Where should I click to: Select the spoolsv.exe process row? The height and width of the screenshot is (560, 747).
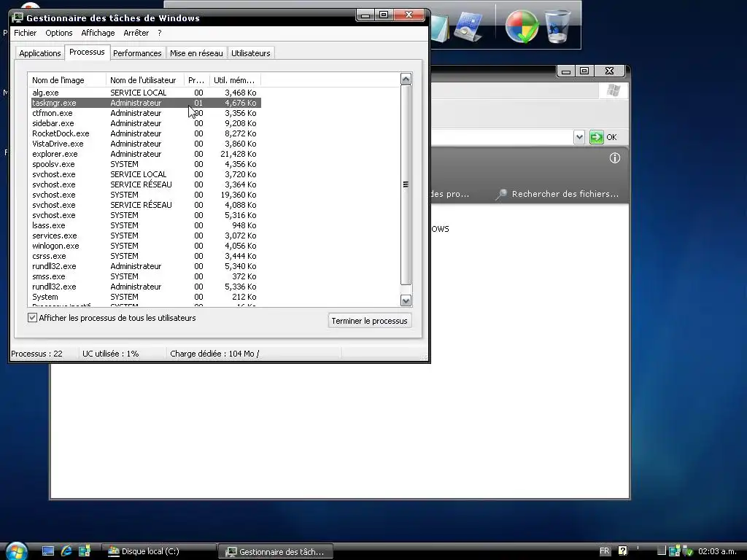pyautogui.click(x=145, y=164)
